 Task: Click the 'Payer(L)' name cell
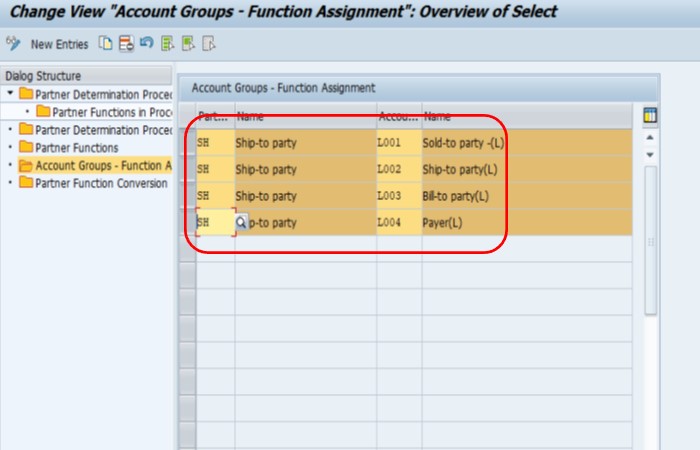[527, 222]
